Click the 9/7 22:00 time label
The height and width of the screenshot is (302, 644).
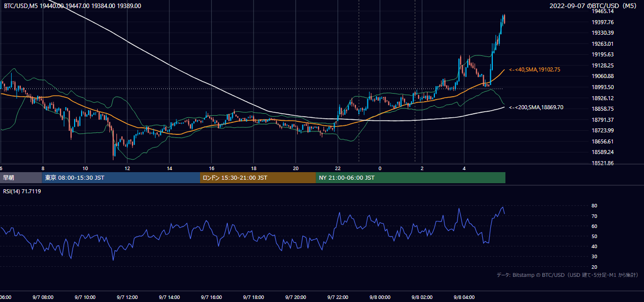point(338,297)
